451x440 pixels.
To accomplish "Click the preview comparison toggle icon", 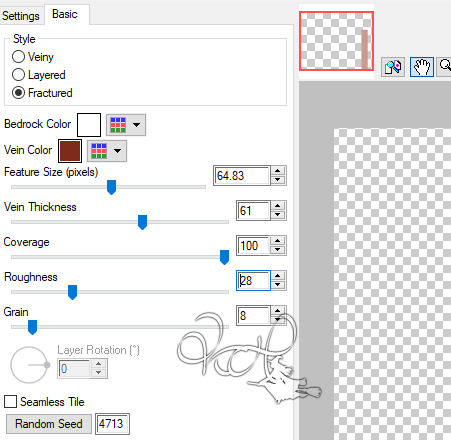I will coord(393,67).
